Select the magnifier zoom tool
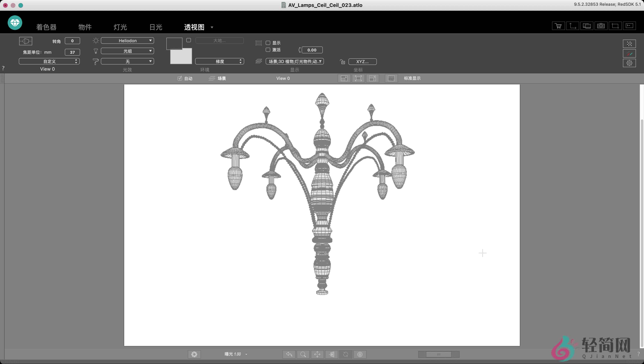644x364 pixels. [303, 354]
